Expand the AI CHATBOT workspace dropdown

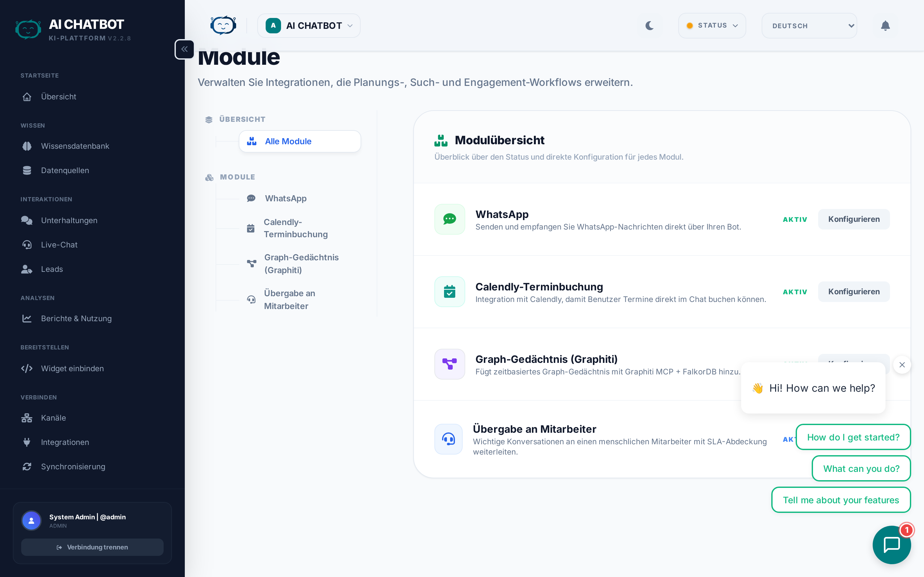309,26
